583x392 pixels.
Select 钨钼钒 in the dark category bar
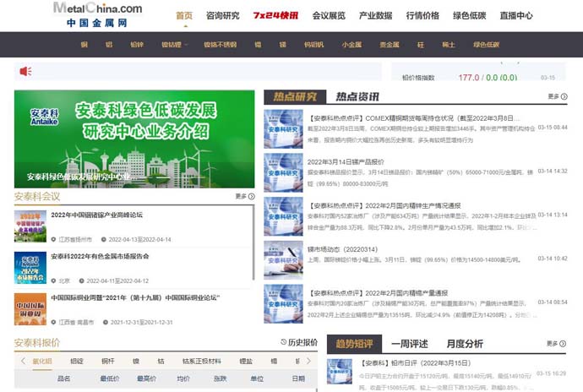tap(313, 45)
